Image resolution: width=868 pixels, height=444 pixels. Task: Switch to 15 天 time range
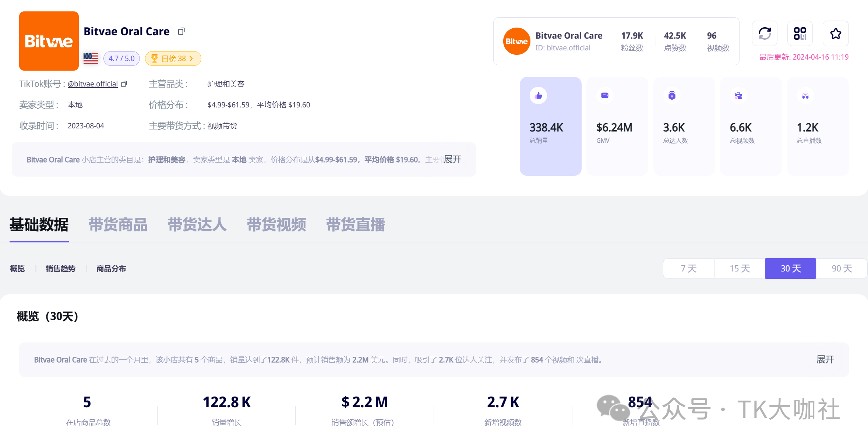pyautogui.click(x=740, y=269)
